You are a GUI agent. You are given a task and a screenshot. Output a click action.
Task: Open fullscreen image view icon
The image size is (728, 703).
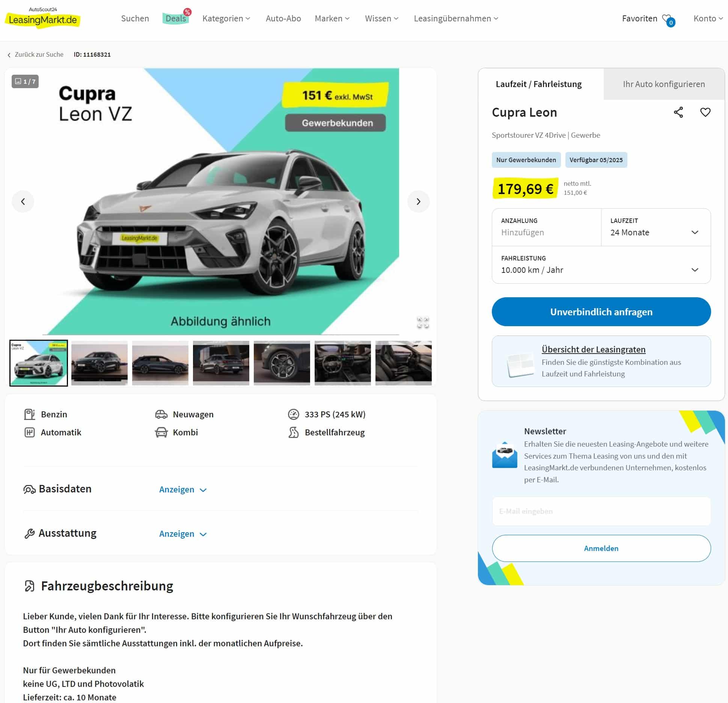point(423,322)
